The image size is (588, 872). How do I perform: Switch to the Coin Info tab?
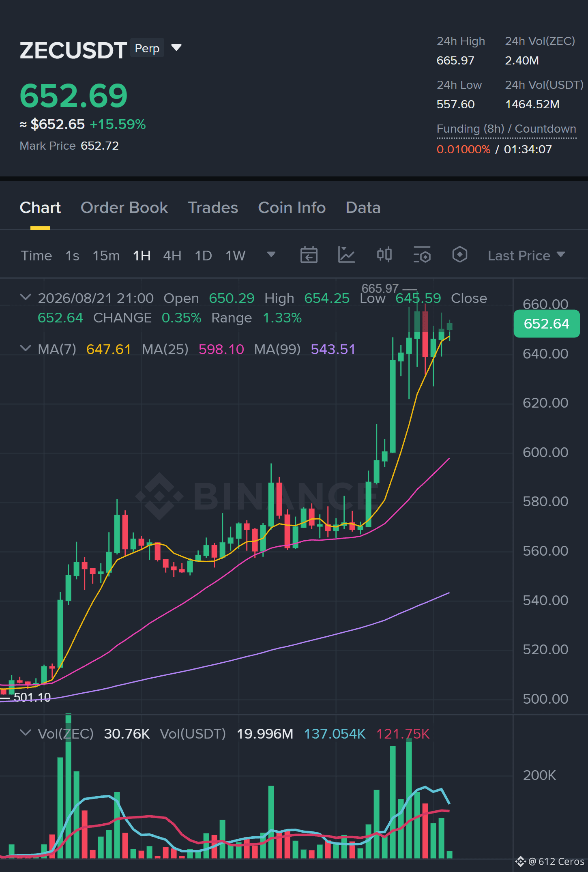tap(292, 208)
